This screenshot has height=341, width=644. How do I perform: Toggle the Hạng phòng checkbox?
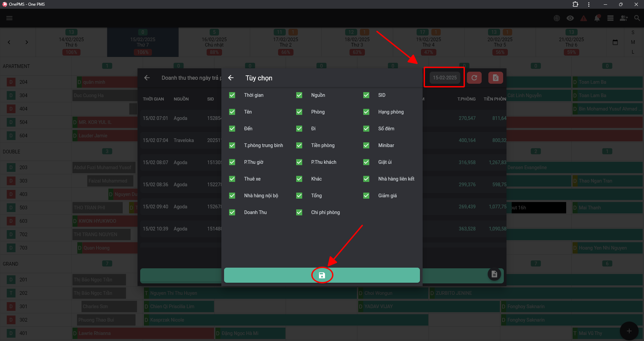pyautogui.click(x=366, y=112)
